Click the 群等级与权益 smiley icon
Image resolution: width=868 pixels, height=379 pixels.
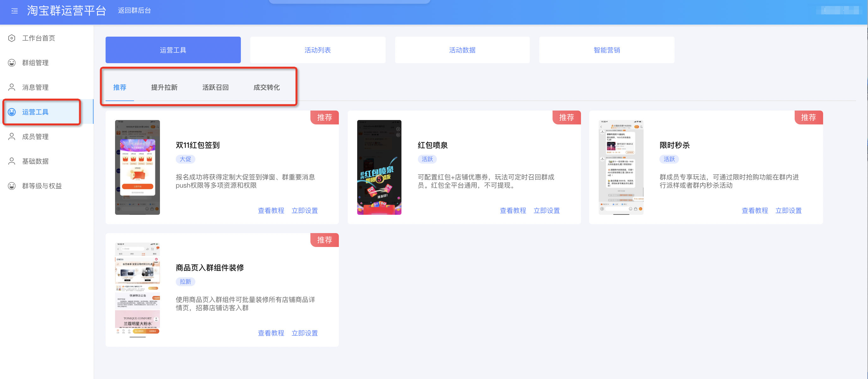(12, 185)
